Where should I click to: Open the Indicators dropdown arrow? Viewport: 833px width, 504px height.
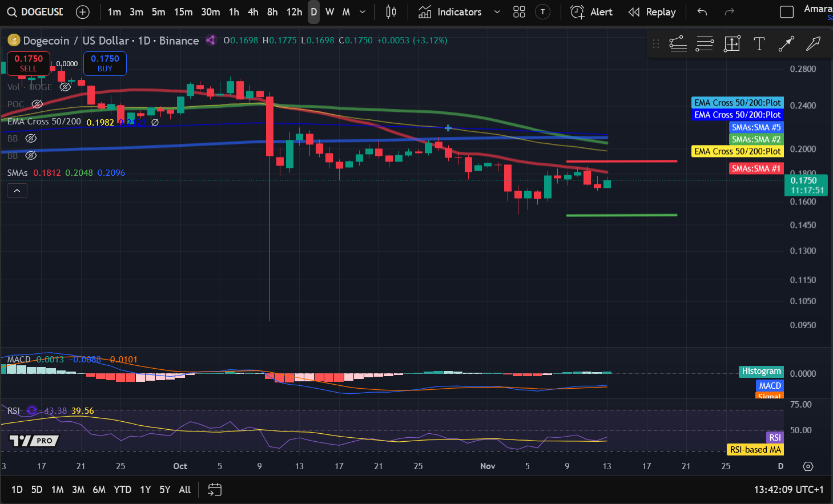pyautogui.click(x=496, y=11)
